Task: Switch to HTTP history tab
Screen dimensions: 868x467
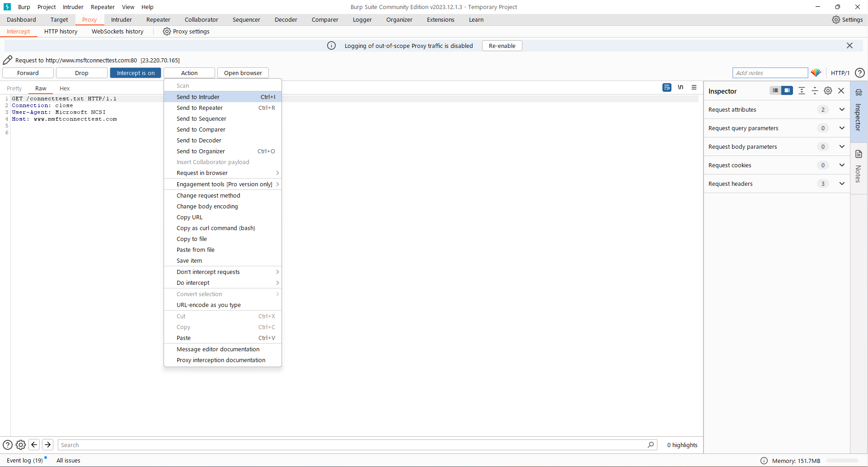Action: coord(61,31)
